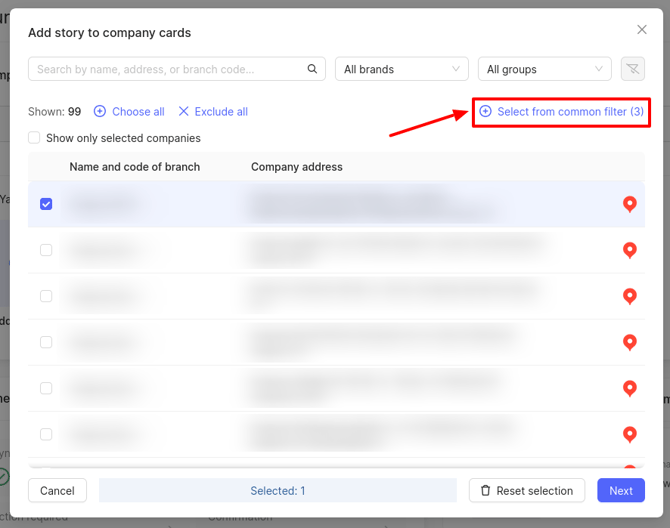Click map pin of first company row

[630, 204]
